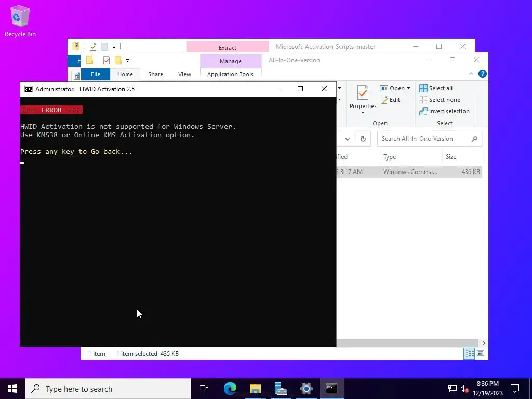Image resolution: width=532 pixels, height=399 pixels.
Task: Click the Properties icon in the ribbon
Action: coord(363,92)
